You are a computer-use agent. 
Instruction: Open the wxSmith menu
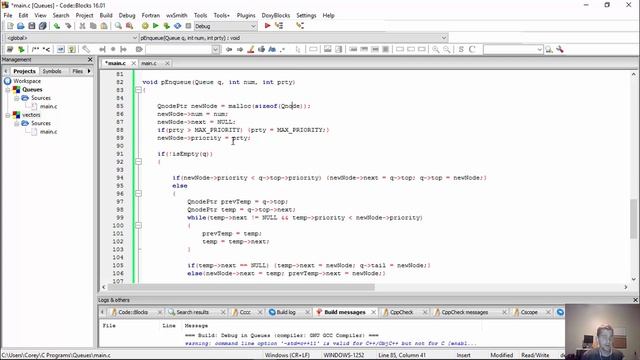(176, 15)
